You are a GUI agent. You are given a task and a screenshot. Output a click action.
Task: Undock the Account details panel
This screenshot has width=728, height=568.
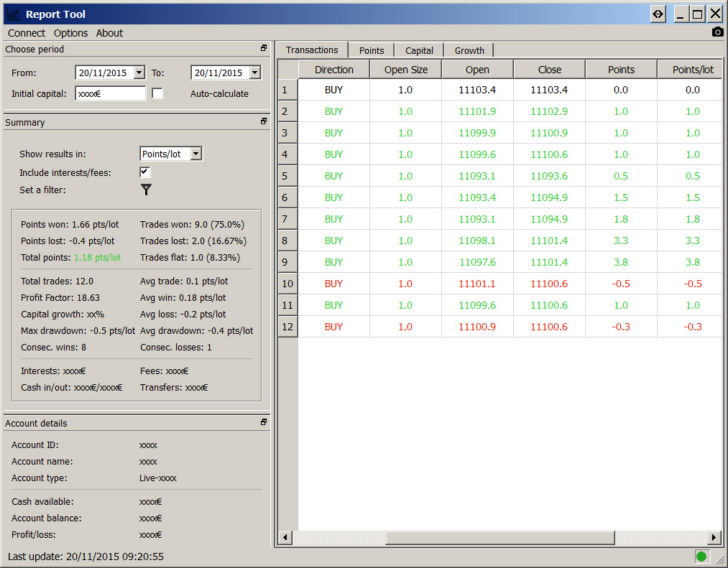tap(264, 423)
